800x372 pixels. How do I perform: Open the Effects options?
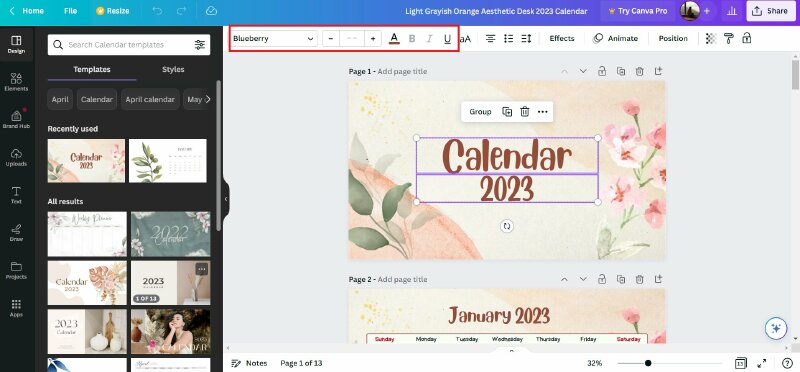[x=562, y=38]
